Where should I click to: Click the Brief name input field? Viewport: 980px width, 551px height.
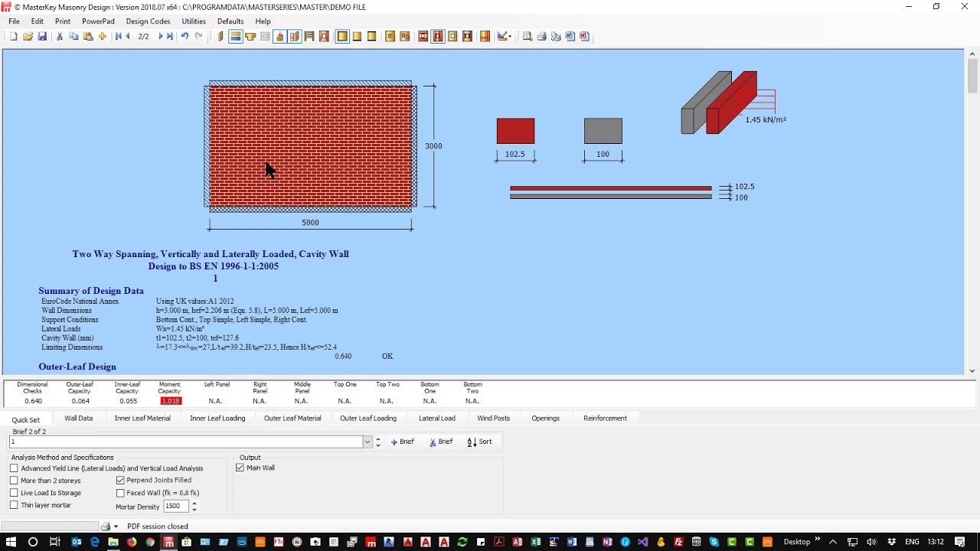(186, 442)
